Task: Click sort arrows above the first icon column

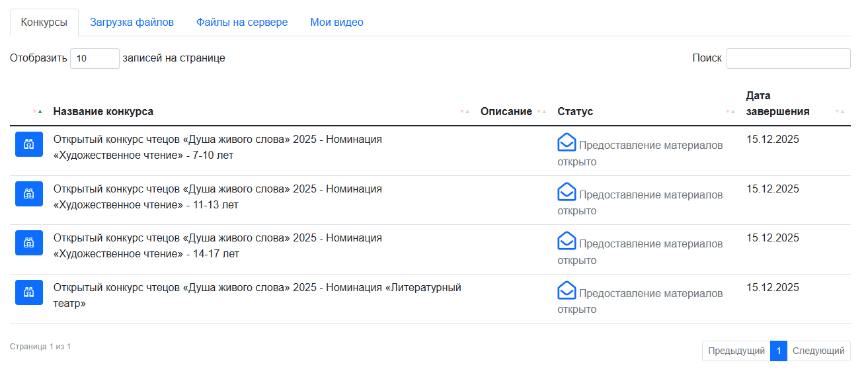Action: [x=37, y=111]
